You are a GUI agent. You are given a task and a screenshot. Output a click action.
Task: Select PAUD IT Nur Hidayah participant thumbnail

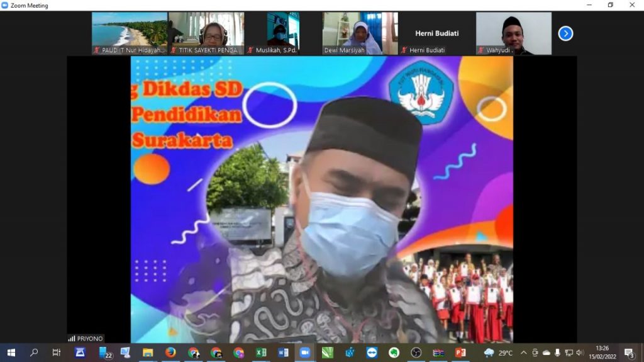point(130,33)
